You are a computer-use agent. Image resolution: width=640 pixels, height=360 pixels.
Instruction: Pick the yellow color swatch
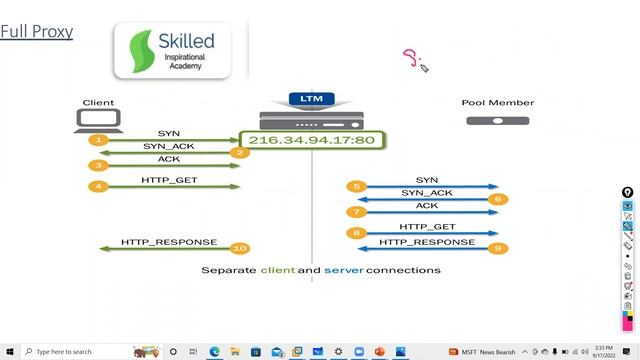coord(630,314)
